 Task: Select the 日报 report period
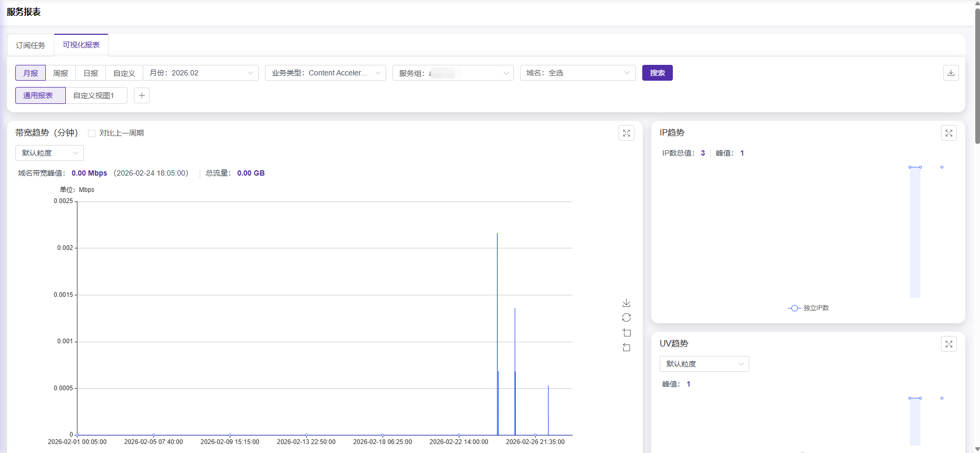click(91, 73)
